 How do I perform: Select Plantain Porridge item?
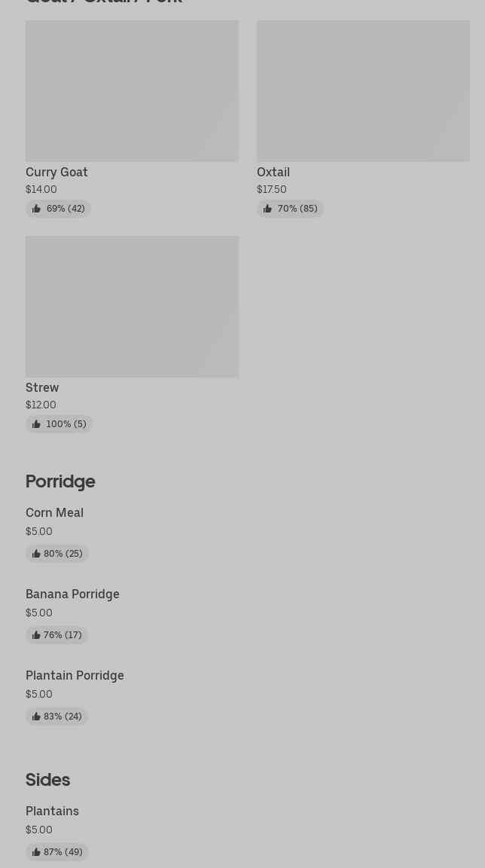[x=75, y=675]
